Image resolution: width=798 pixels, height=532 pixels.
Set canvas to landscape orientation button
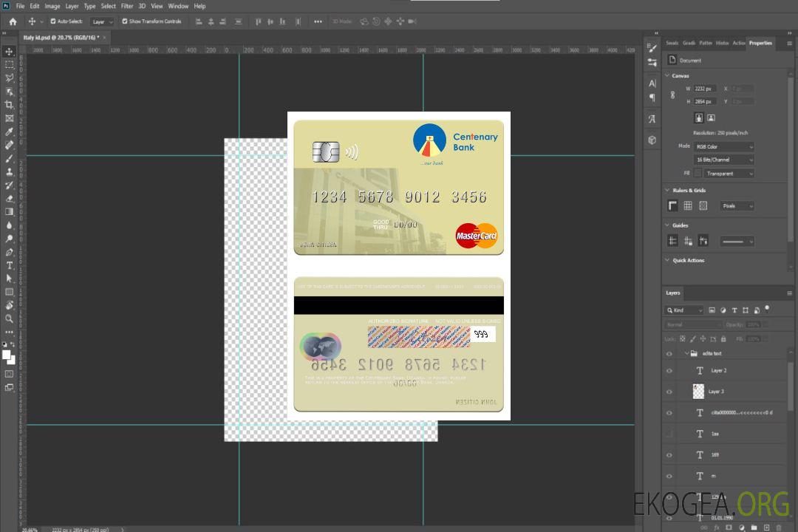(711, 118)
